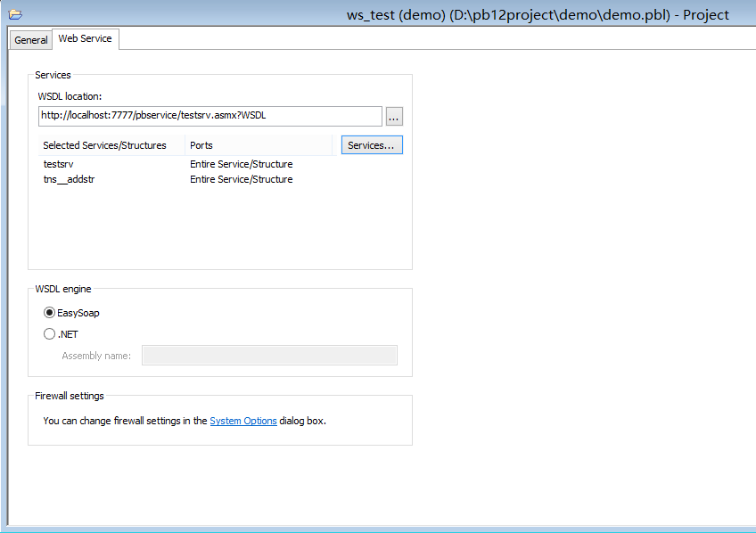Select the testsrv service entry
The height and width of the screenshot is (533, 756).
point(58,164)
